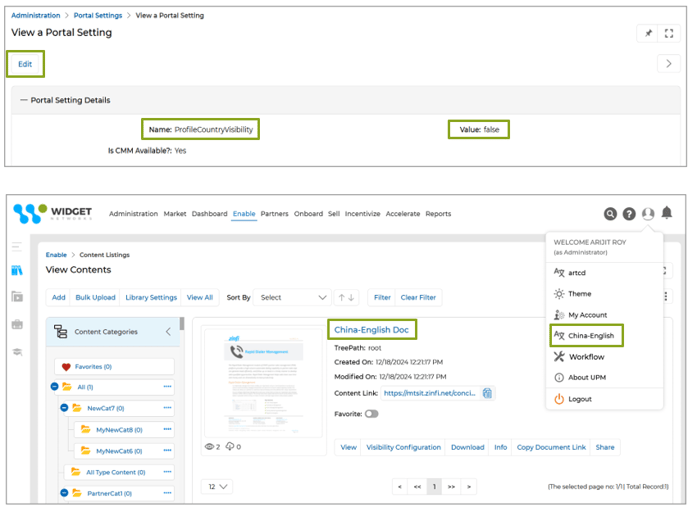This screenshot has height=507, width=688.
Task: Open the Partners menu in navigation
Action: pos(274,214)
